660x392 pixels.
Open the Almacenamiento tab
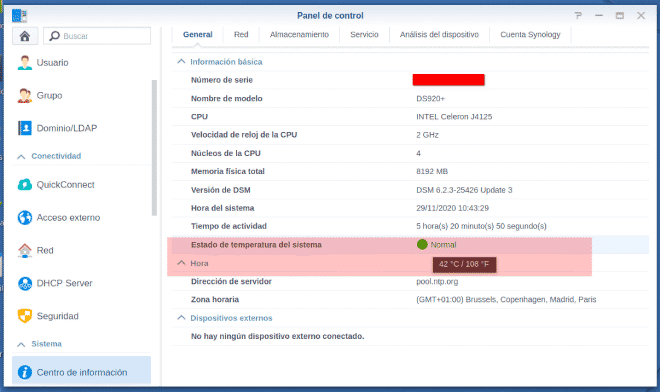[299, 35]
